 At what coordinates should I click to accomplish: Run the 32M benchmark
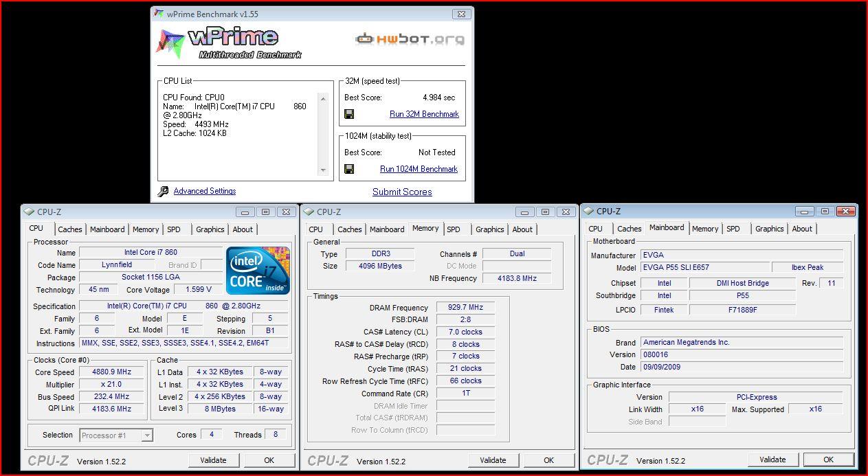(424, 114)
